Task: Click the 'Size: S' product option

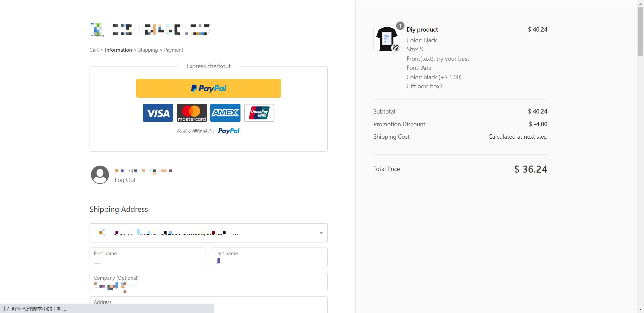Action: click(415, 49)
